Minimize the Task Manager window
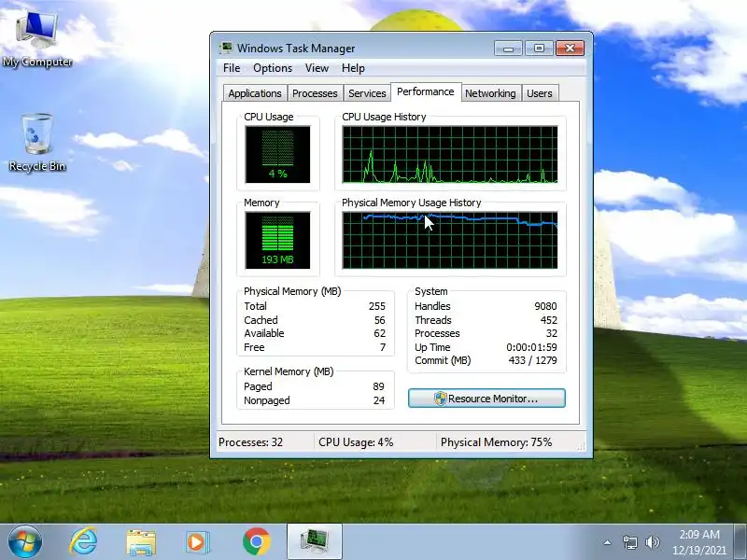The height and width of the screenshot is (560, 747). coord(508,49)
